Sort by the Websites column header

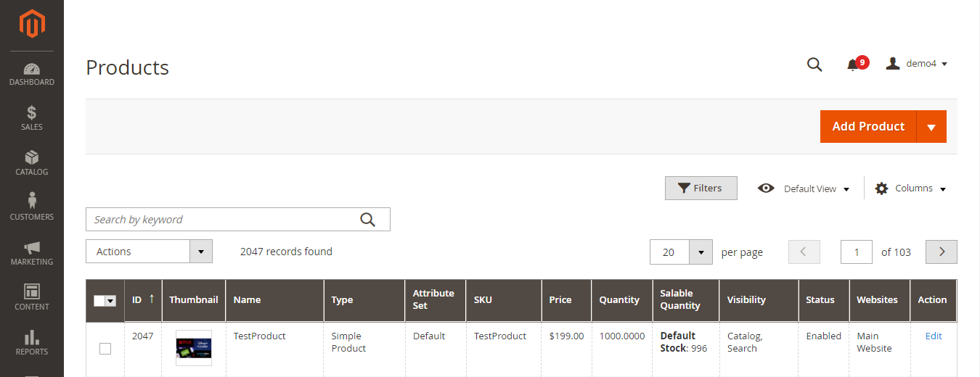880,300
